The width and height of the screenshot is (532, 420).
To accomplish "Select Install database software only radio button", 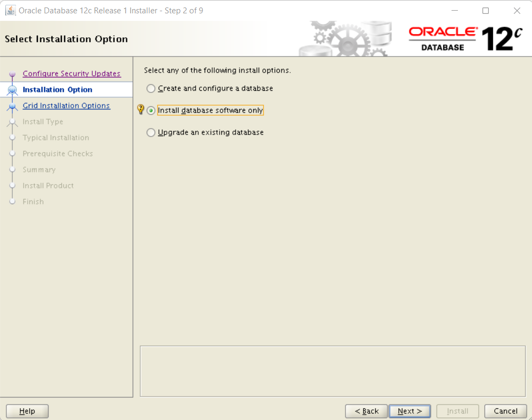I will pos(151,110).
